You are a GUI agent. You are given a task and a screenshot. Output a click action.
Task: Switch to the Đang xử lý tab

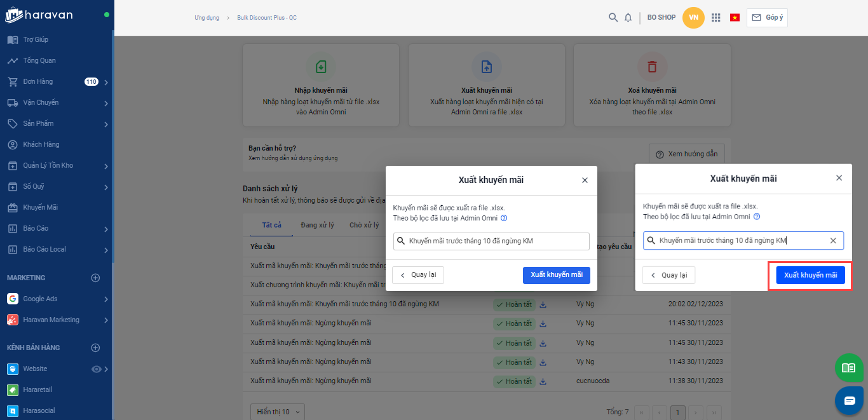coord(317,225)
